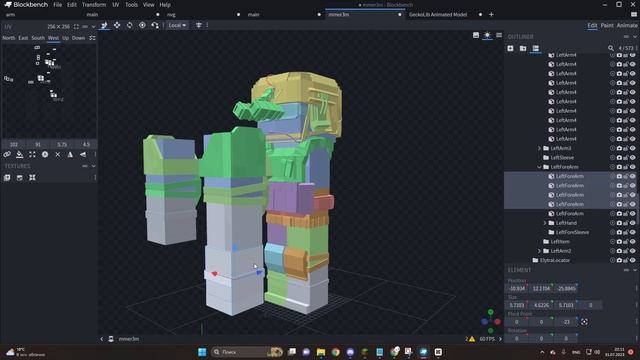Toggle visibility eye of LeftItem

click(633, 242)
